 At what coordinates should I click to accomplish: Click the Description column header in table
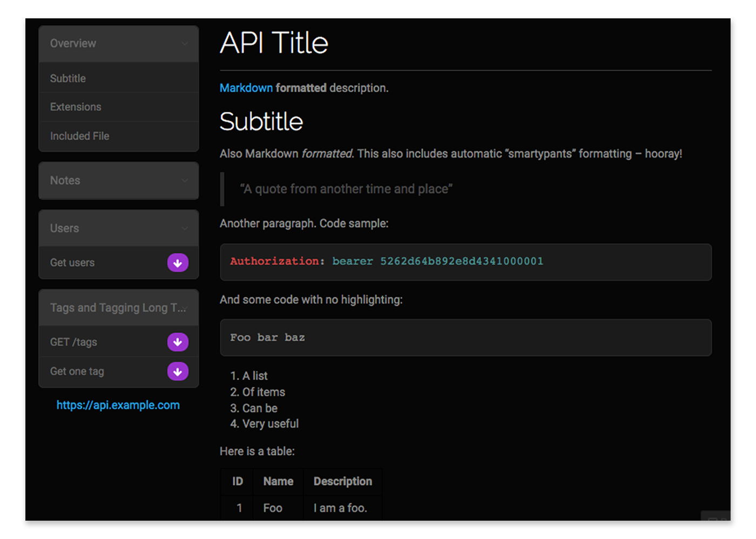[343, 481]
